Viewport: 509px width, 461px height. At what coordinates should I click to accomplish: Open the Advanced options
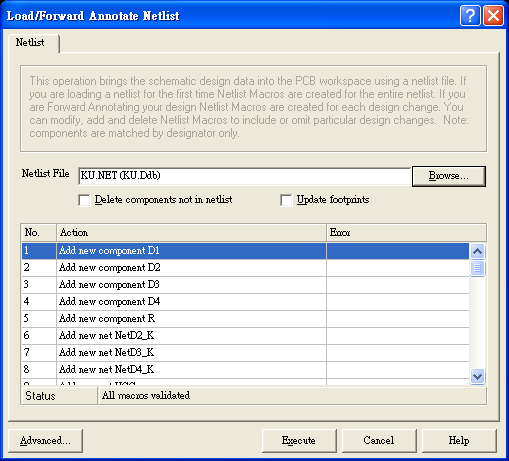45,441
